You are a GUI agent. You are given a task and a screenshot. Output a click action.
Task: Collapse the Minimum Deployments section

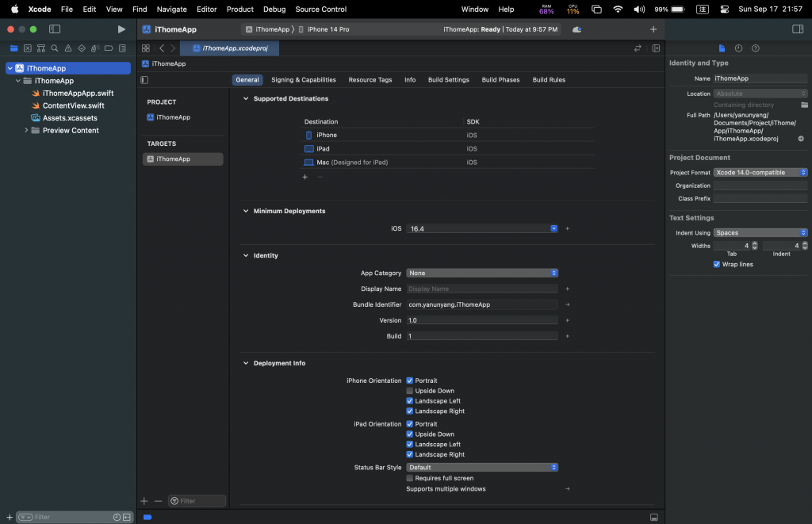tap(246, 211)
